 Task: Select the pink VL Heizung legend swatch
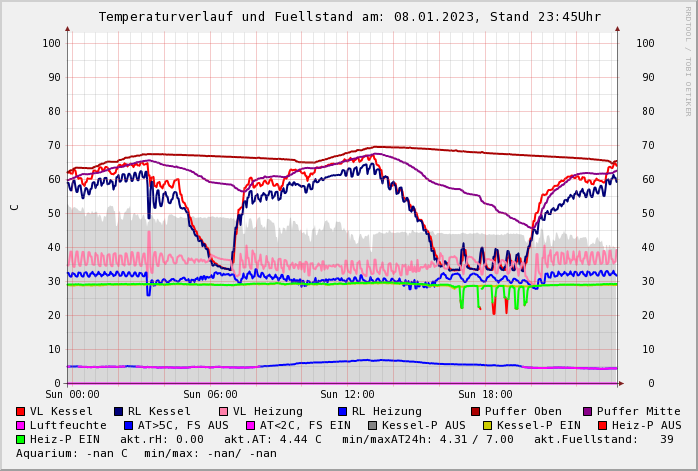224,411
